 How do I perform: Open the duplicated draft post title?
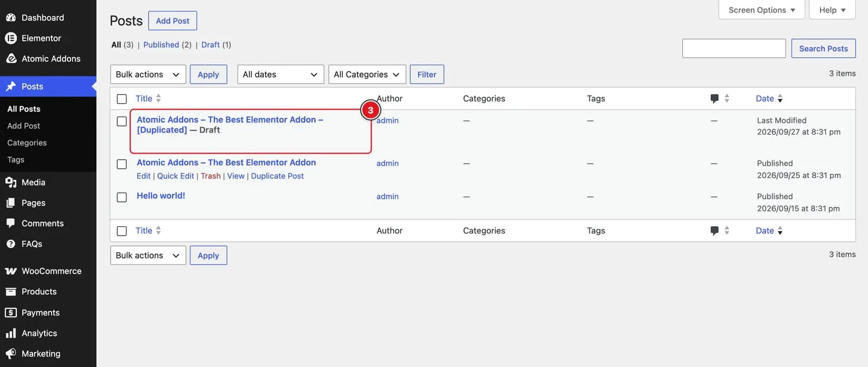tap(230, 125)
